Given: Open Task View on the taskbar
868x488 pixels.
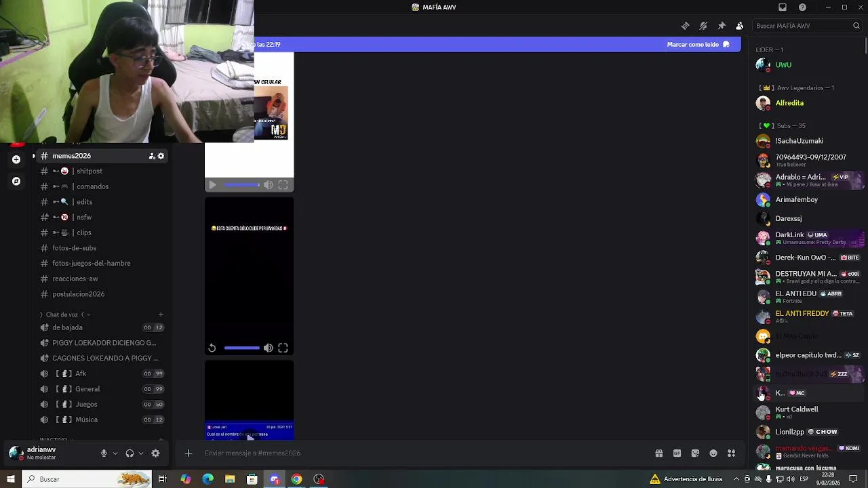Looking at the screenshot, I should point(163,479).
